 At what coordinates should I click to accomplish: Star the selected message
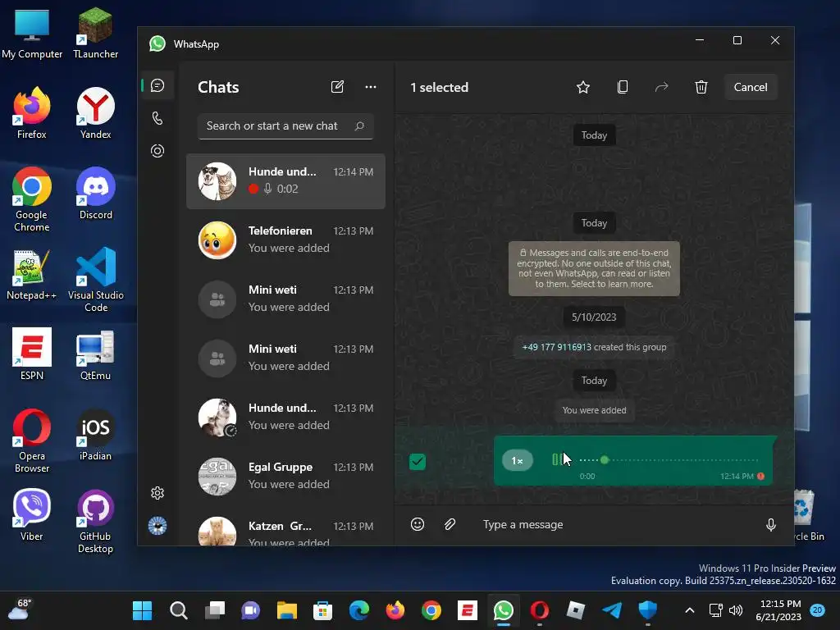pos(583,87)
